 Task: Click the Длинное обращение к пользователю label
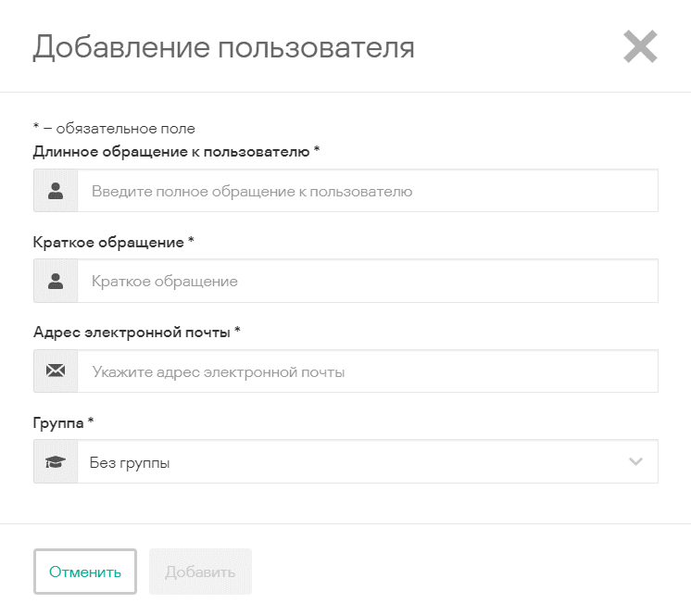pos(170,151)
